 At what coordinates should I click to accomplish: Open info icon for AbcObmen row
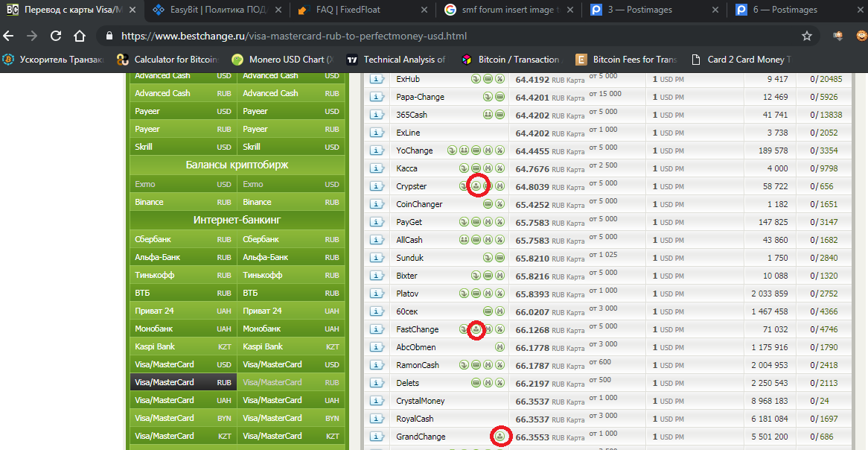(x=377, y=347)
